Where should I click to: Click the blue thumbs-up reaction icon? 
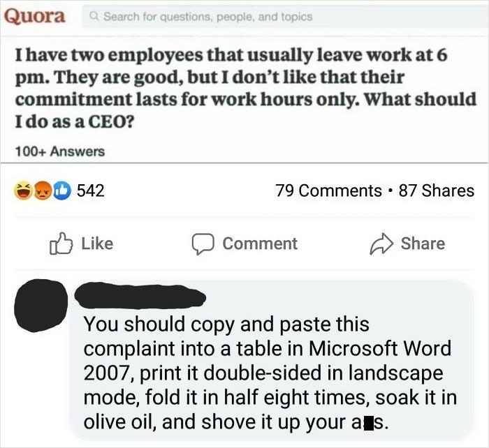[x=61, y=191]
